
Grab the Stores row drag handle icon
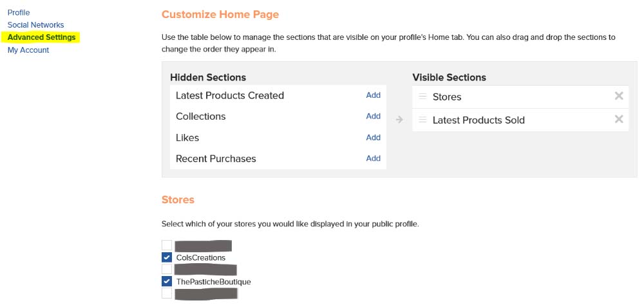click(422, 97)
